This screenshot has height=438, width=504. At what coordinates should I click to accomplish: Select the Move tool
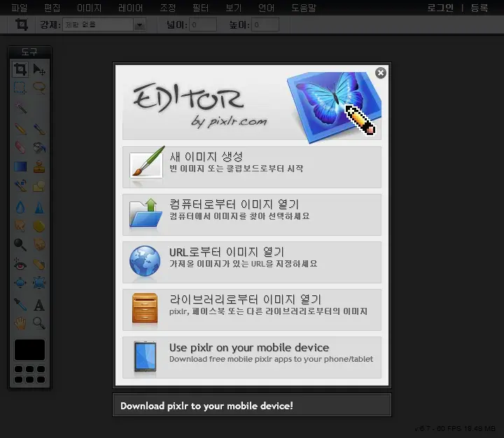point(39,69)
